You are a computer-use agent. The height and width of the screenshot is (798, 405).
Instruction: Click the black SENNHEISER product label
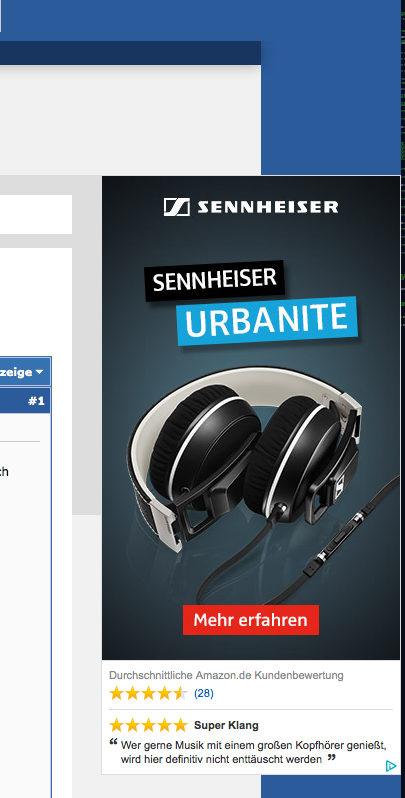(214, 280)
